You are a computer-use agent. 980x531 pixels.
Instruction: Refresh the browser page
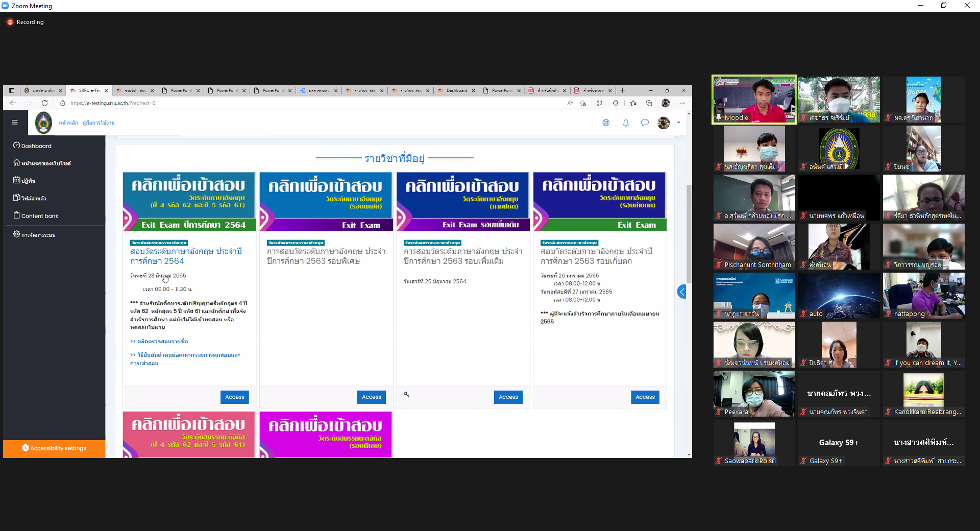point(44,103)
